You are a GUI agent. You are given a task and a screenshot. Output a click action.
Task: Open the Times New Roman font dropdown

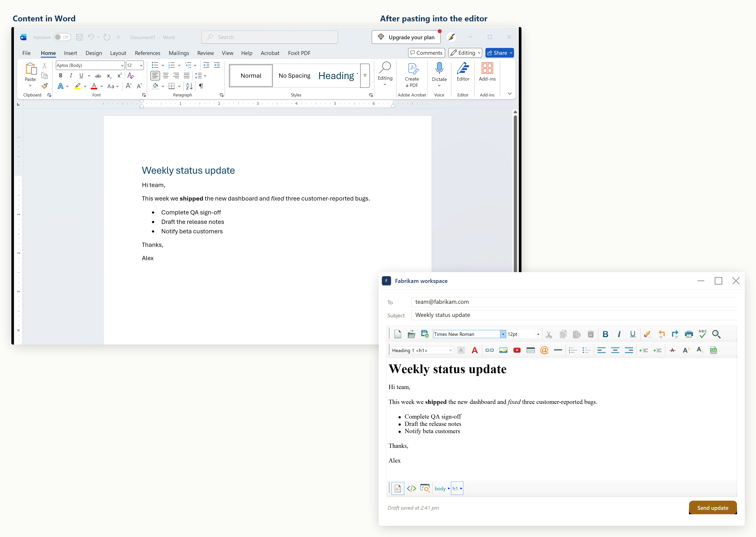503,334
